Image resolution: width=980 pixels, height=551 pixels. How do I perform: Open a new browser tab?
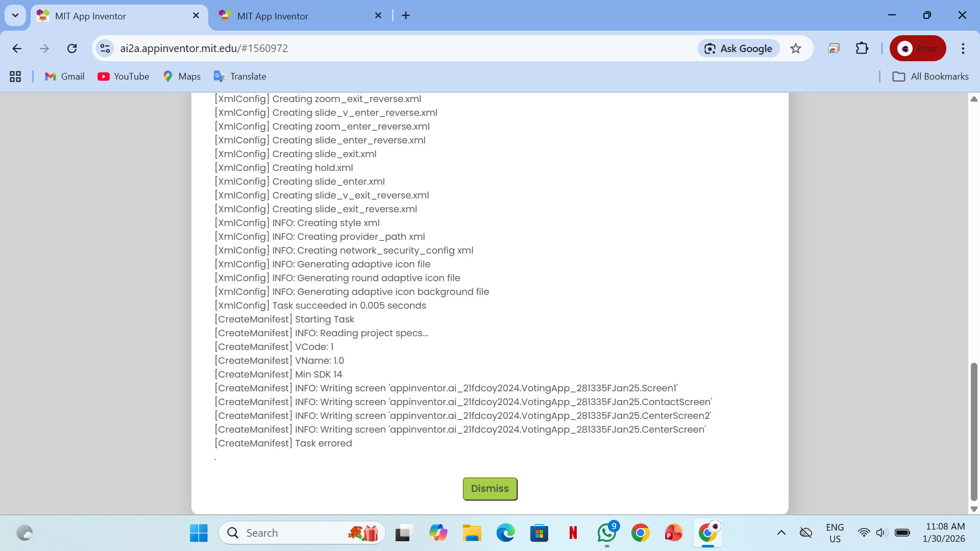point(406,15)
